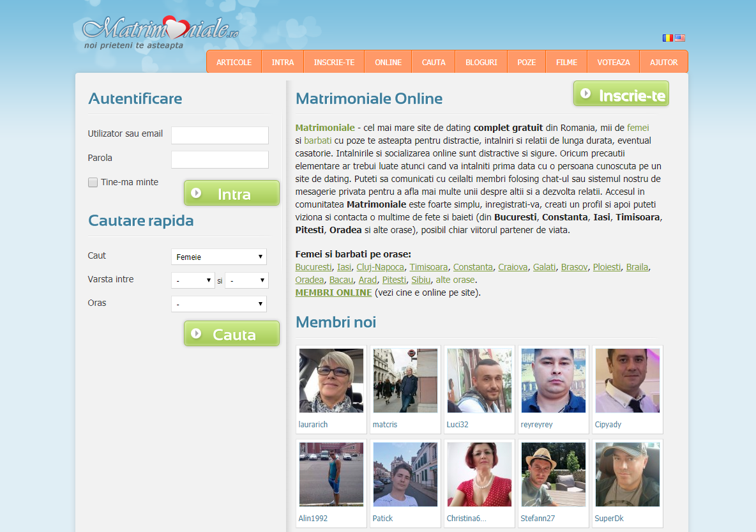Open Cipyady profile photo

click(x=627, y=381)
